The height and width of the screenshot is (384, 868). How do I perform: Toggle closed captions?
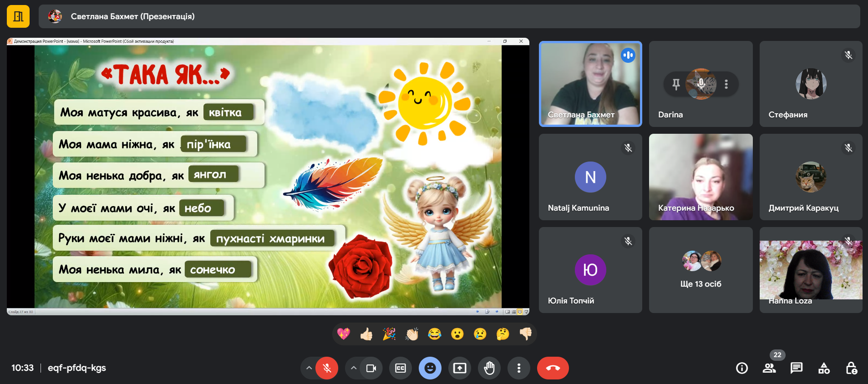coord(401,368)
